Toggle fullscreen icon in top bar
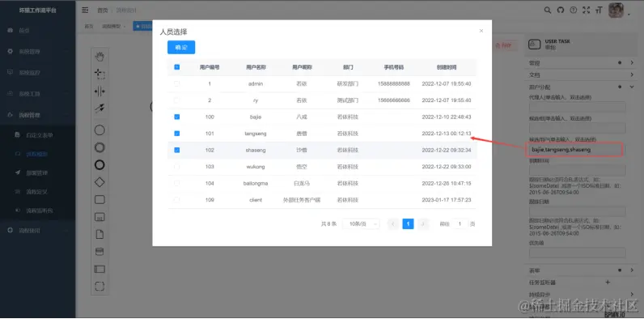 tap(587, 11)
